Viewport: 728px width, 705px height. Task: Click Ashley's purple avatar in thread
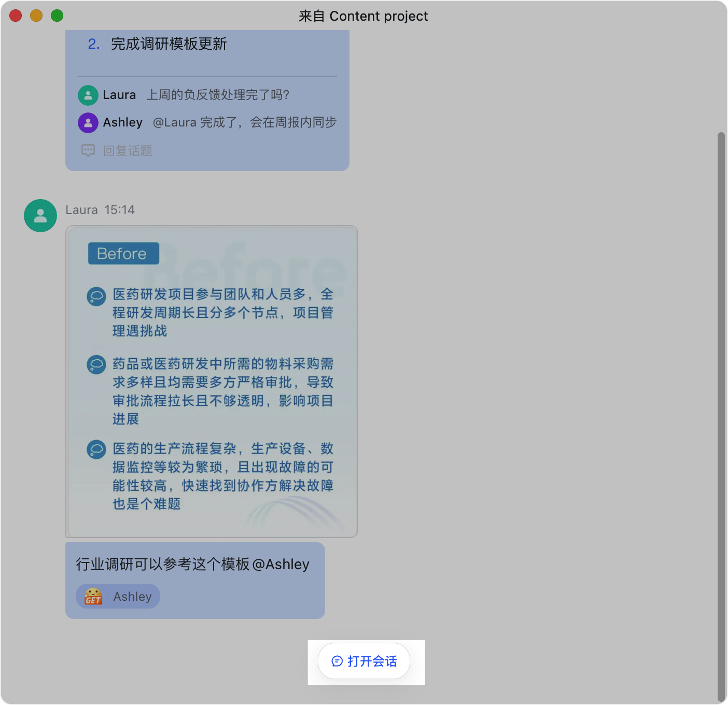tap(88, 123)
